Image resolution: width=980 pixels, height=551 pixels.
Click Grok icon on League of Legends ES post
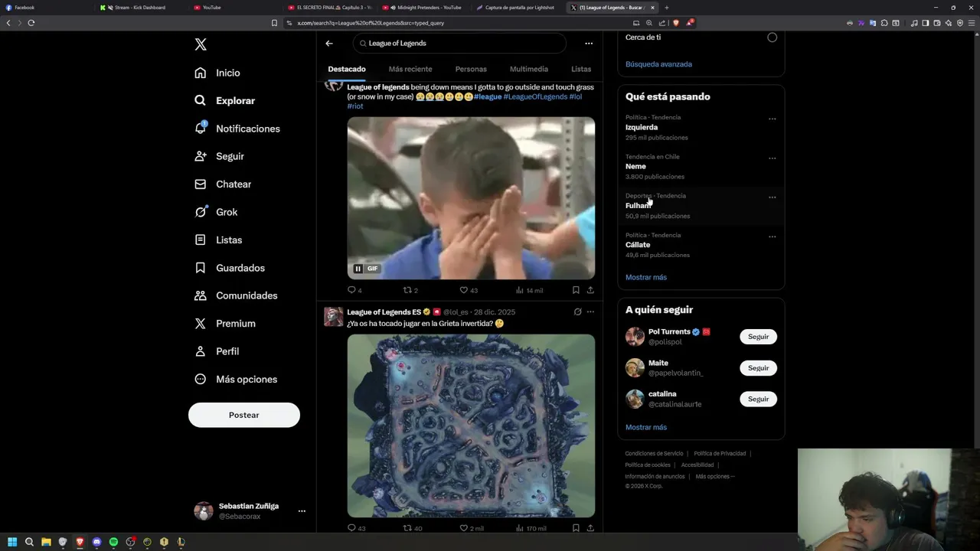[x=577, y=311]
